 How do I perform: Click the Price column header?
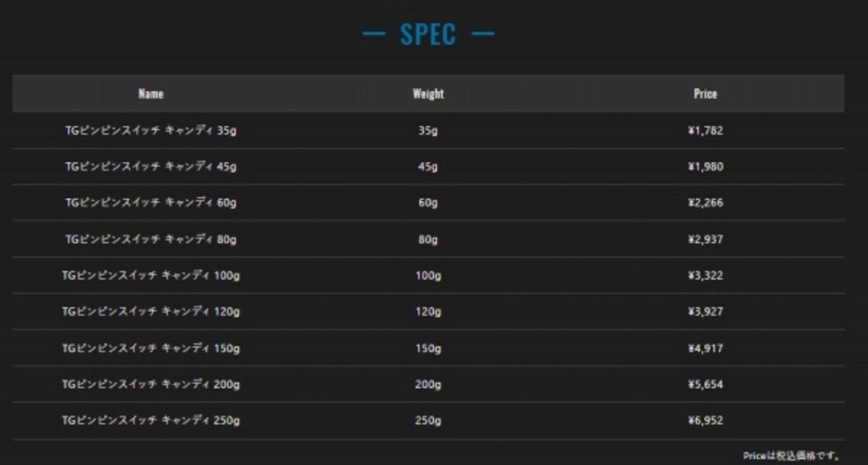click(x=705, y=94)
